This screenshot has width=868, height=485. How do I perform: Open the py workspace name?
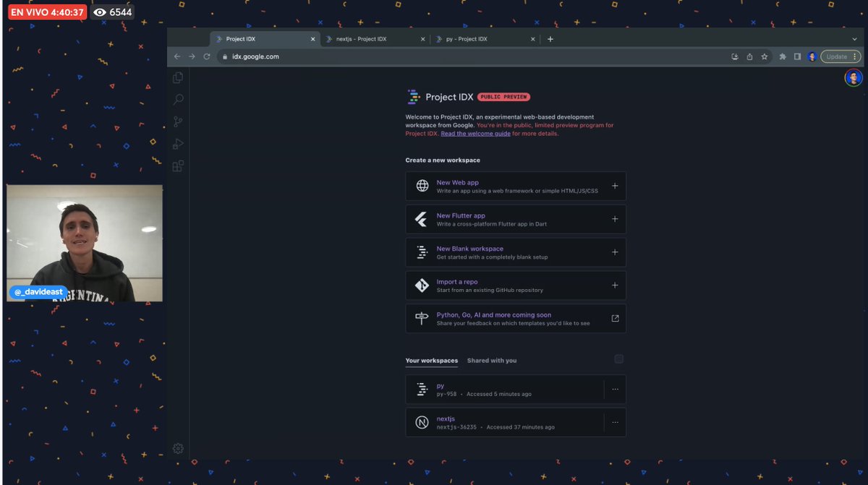tap(441, 386)
